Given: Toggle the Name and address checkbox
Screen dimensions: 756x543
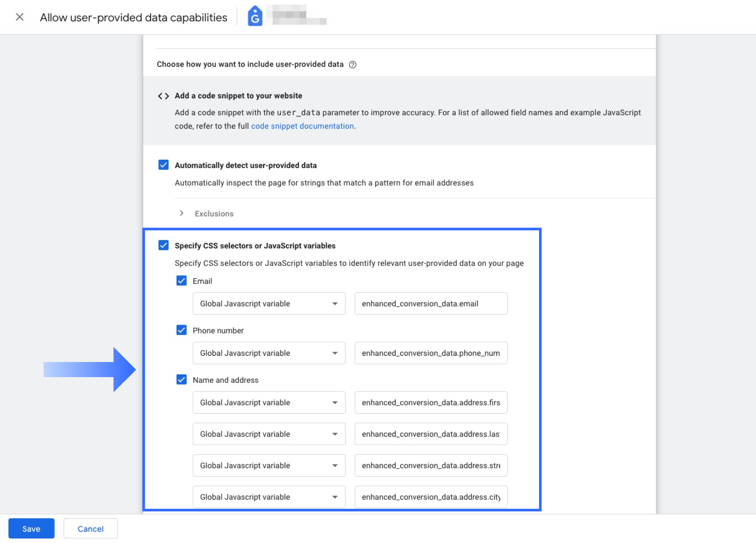Looking at the screenshot, I should point(181,379).
